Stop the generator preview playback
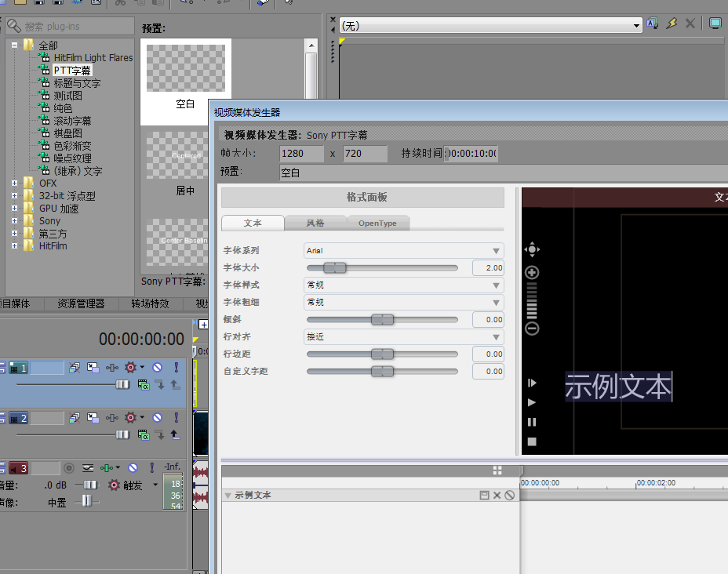Image resolution: width=728 pixels, height=574 pixels. [532, 441]
